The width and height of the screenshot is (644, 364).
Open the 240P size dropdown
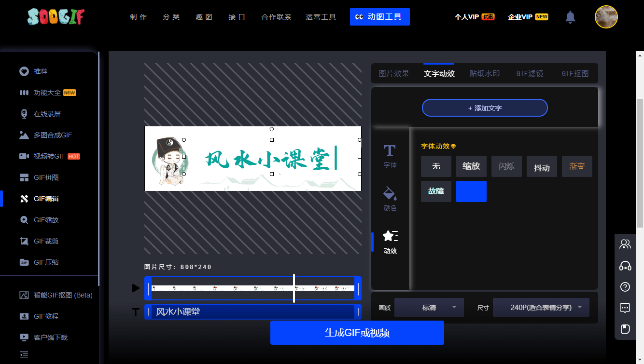541,308
